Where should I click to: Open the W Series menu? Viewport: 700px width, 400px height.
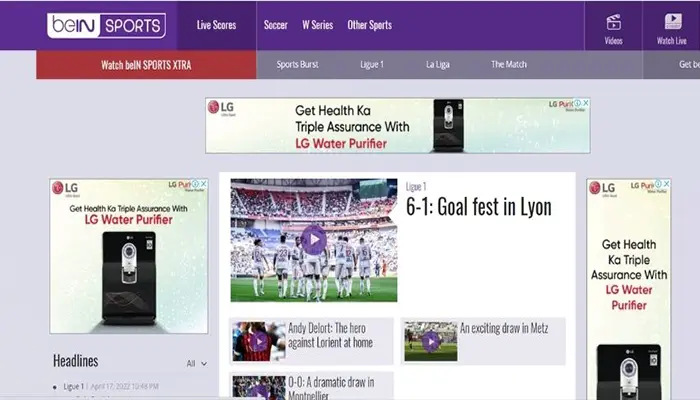click(317, 25)
